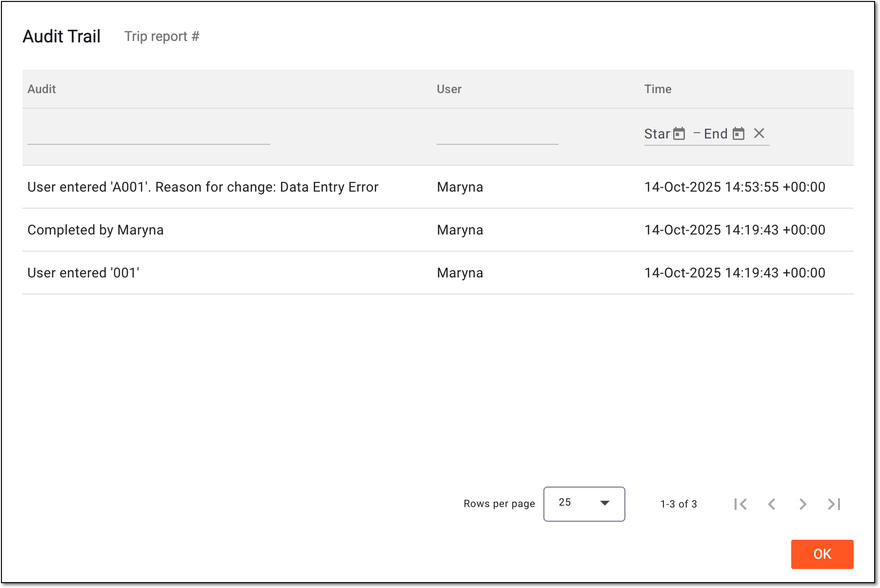Select the "User entered '001'" audit entry
The height and width of the screenshot is (588, 880).
[438, 273]
